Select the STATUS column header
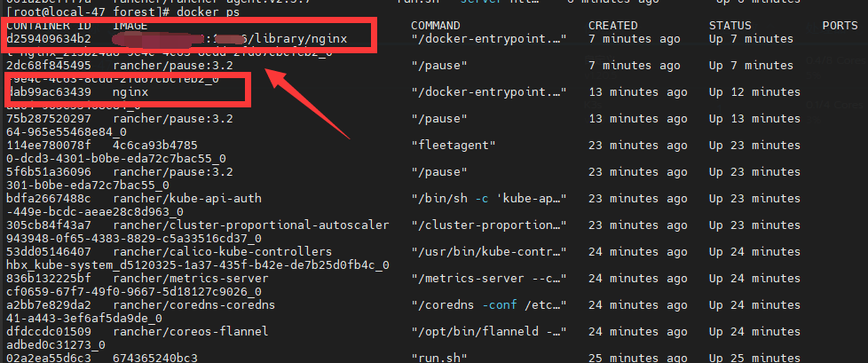 [x=730, y=26]
